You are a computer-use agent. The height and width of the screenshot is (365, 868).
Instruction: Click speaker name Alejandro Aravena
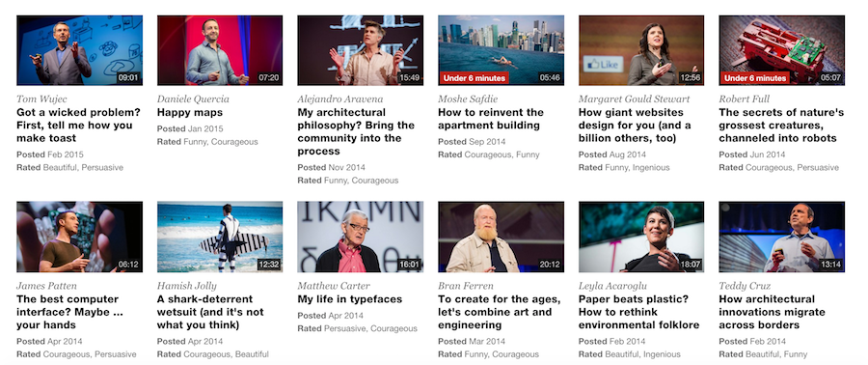[x=339, y=99]
